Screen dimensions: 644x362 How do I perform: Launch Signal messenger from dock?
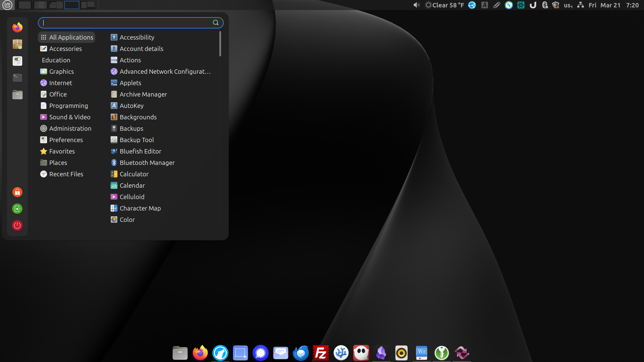click(x=261, y=353)
